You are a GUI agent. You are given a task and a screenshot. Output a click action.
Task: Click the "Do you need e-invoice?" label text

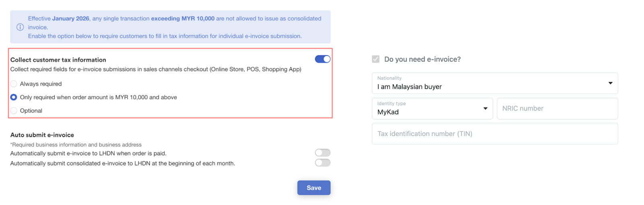(422, 59)
